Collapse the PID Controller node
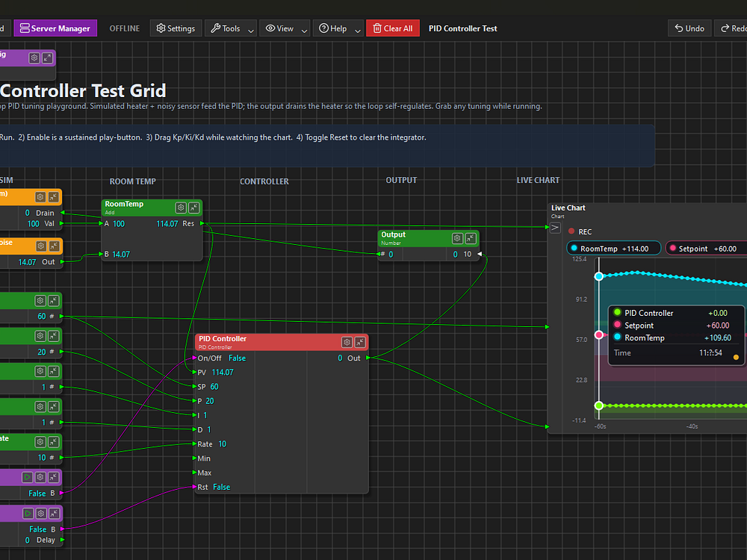The width and height of the screenshot is (747, 560). coord(360,342)
